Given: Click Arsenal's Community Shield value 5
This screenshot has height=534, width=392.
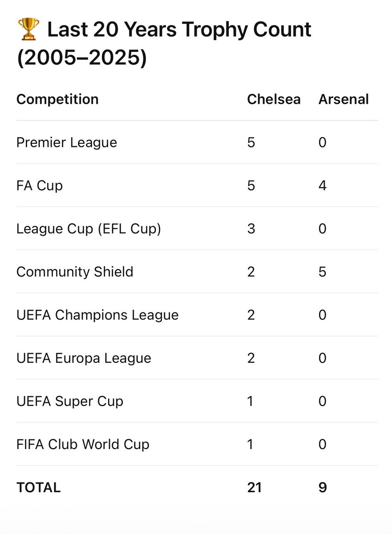Looking at the screenshot, I should [x=323, y=271].
